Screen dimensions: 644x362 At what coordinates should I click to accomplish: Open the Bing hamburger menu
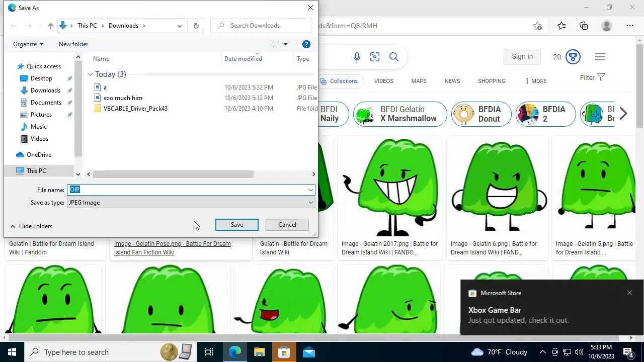point(600,57)
